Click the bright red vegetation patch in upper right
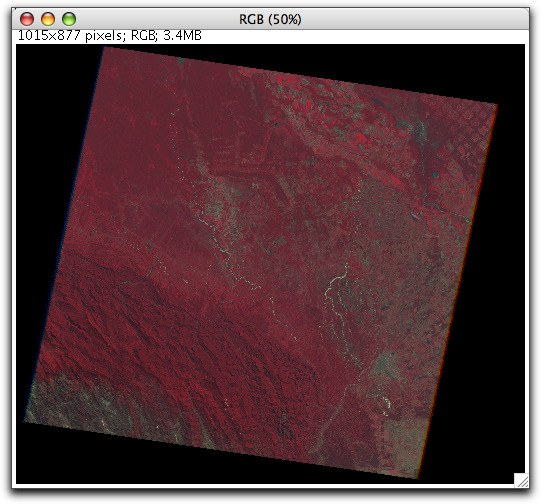 (361, 138)
